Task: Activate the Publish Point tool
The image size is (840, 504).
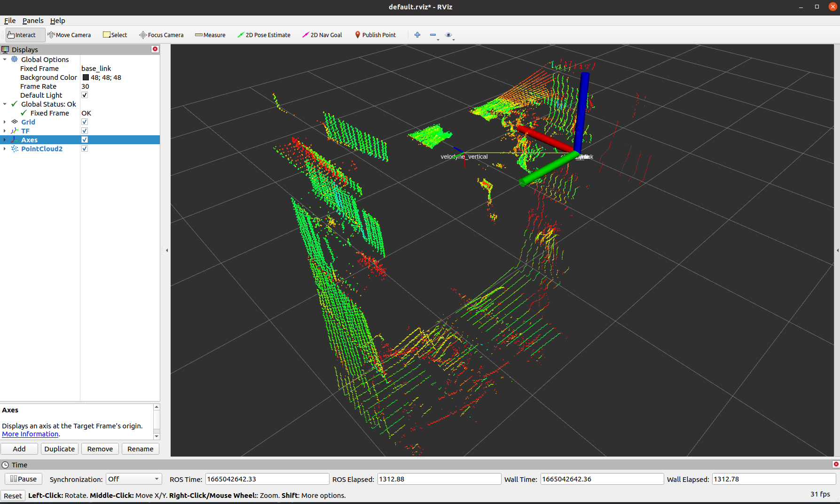Action: (x=375, y=35)
